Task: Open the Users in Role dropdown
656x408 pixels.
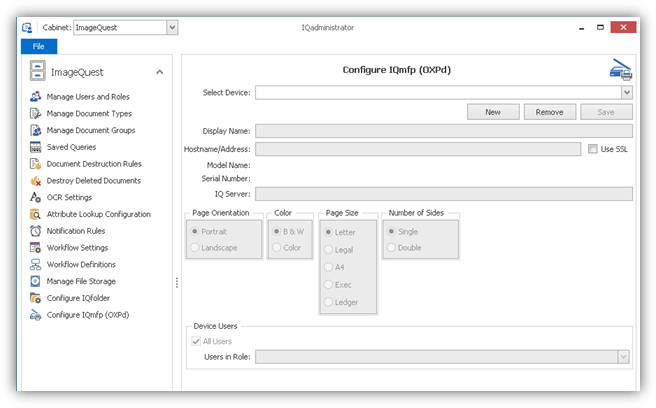Action: point(623,357)
